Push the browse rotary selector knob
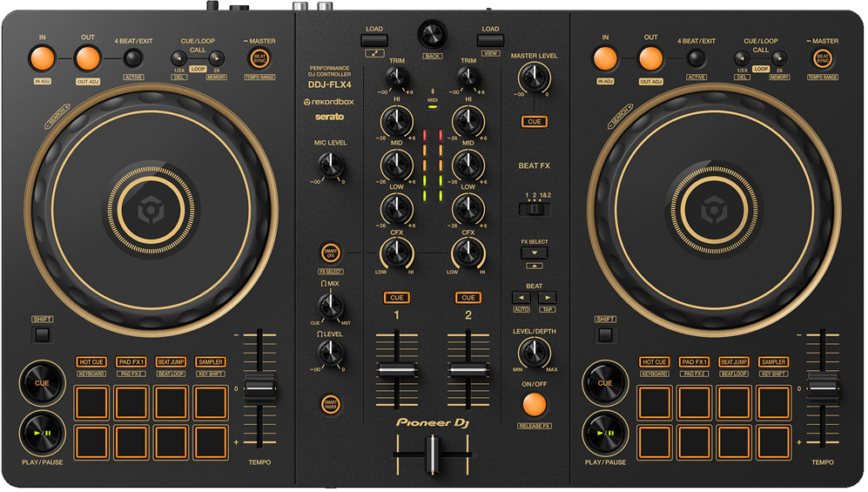 [x=433, y=34]
